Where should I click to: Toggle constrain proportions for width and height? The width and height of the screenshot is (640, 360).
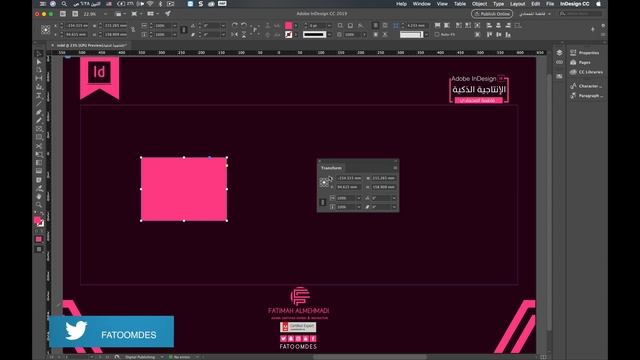pyautogui.click(x=133, y=30)
